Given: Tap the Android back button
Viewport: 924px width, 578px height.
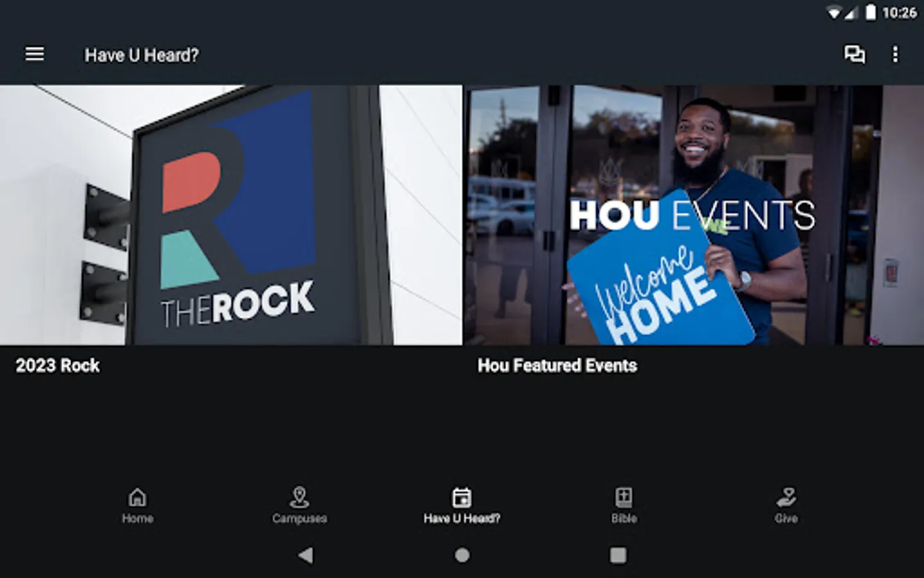Looking at the screenshot, I should pos(306,555).
